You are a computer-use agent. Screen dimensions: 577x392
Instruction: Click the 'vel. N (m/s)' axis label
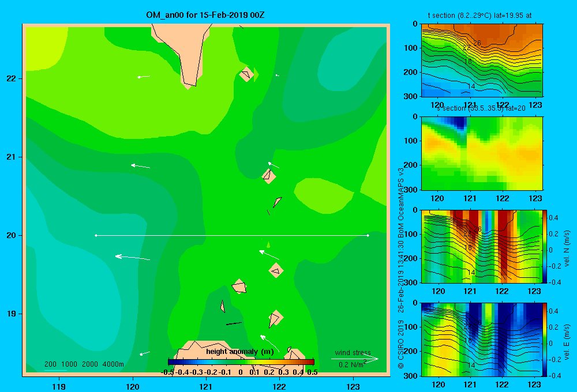click(567, 248)
